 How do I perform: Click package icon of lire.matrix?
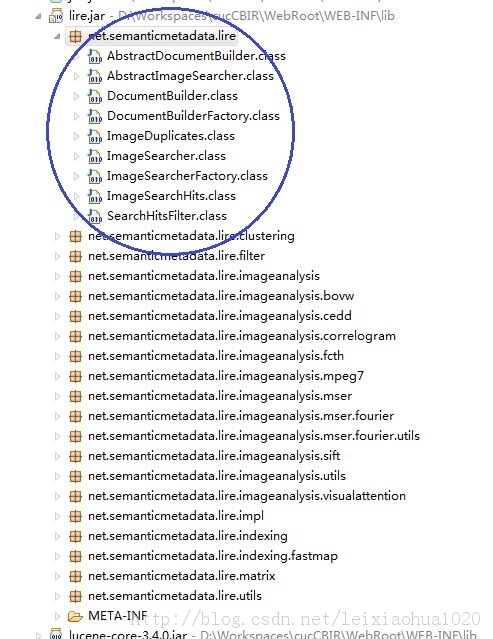click(x=75, y=575)
